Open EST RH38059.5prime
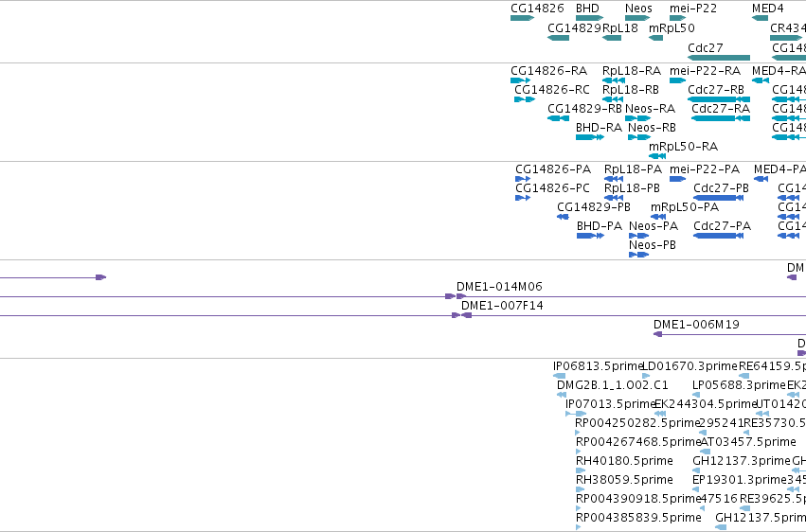Viewport: 806px width, 532px height. tap(624, 480)
